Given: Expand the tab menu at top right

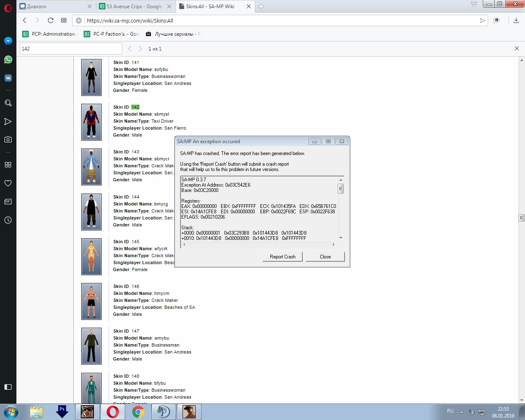Looking at the screenshot, I should (x=474, y=5).
